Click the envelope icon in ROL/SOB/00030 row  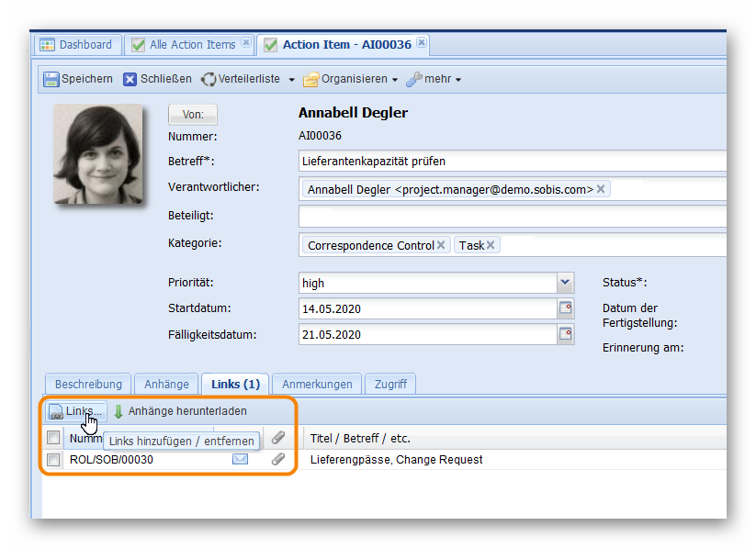click(240, 459)
